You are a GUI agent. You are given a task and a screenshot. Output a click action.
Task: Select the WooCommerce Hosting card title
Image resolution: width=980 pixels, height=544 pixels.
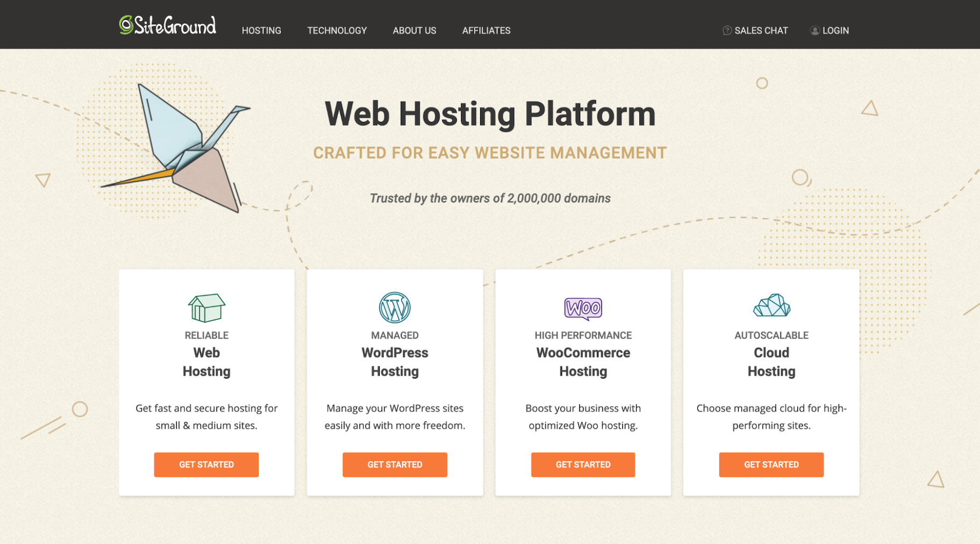click(x=583, y=362)
